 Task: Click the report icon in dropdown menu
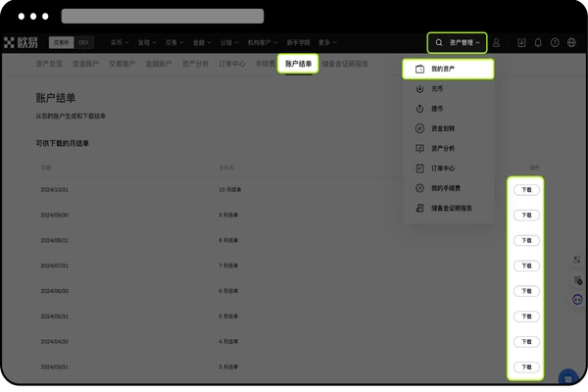click(419, 208)
